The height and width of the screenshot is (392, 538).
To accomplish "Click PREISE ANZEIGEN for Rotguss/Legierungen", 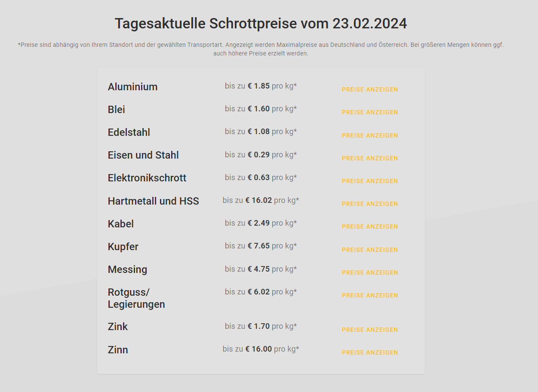I will click(370, 295).
